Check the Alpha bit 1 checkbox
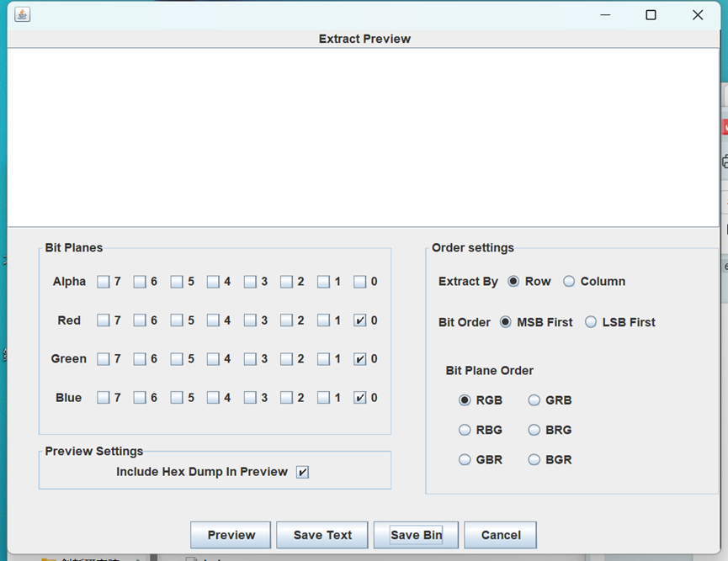 (323, 282)
